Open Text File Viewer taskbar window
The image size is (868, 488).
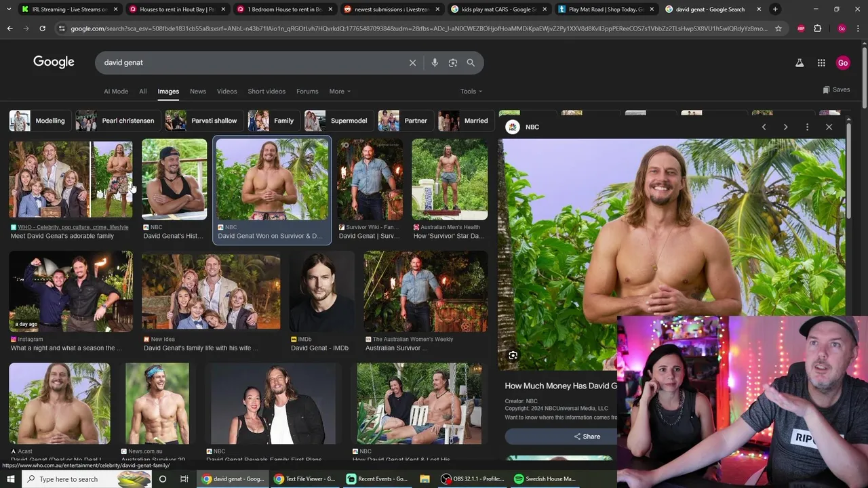[304, 479]
